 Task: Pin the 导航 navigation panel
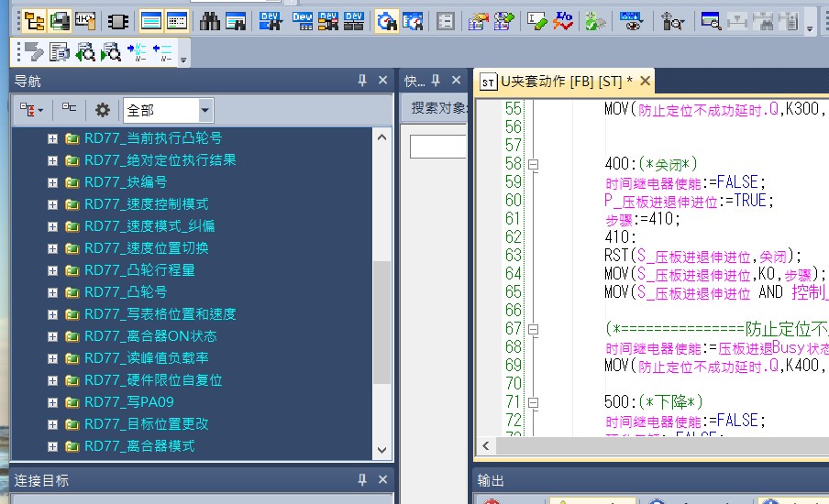362,81
